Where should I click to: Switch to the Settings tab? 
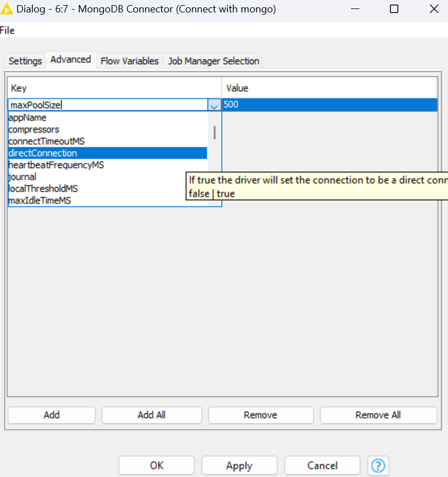(x=25, y=61)
